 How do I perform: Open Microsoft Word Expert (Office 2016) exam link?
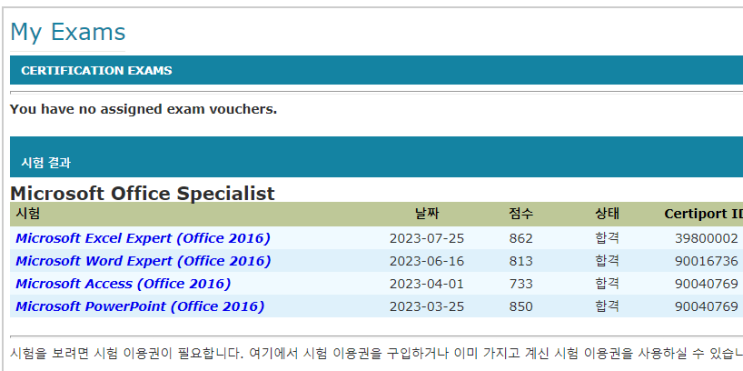[143, 261]
